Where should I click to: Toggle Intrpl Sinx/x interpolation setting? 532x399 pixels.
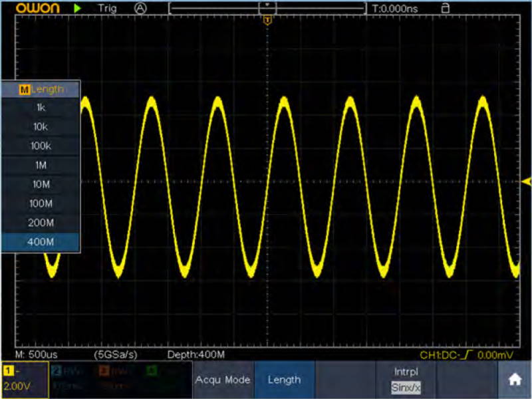[x=407, y=380]
